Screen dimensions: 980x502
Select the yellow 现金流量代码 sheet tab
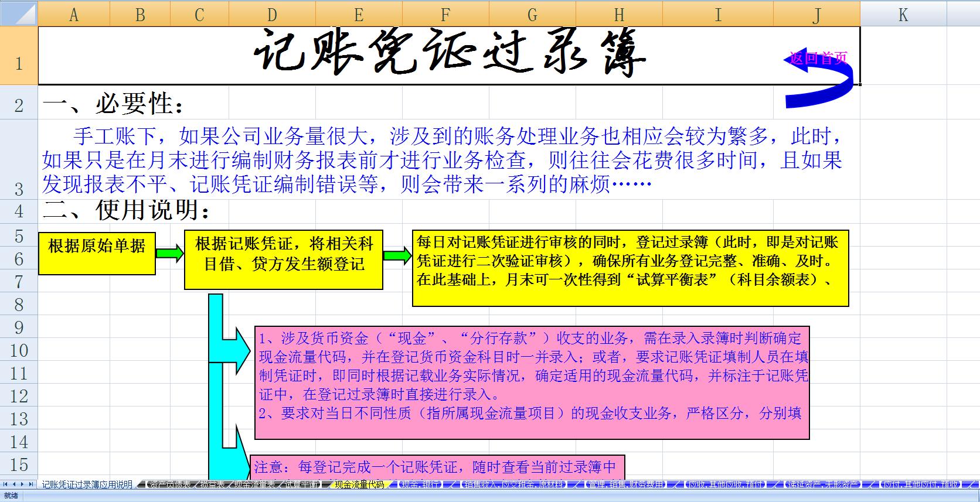click(359, 484)
